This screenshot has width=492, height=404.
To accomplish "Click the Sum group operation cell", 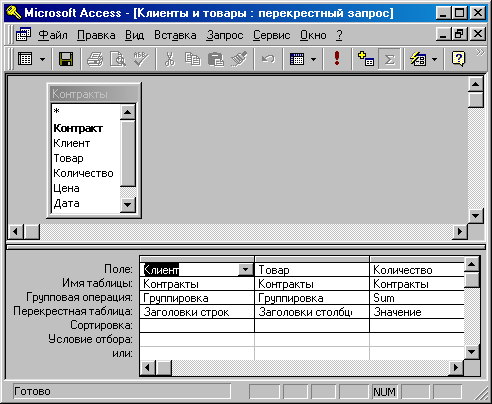I will click(x=417, y=298).
